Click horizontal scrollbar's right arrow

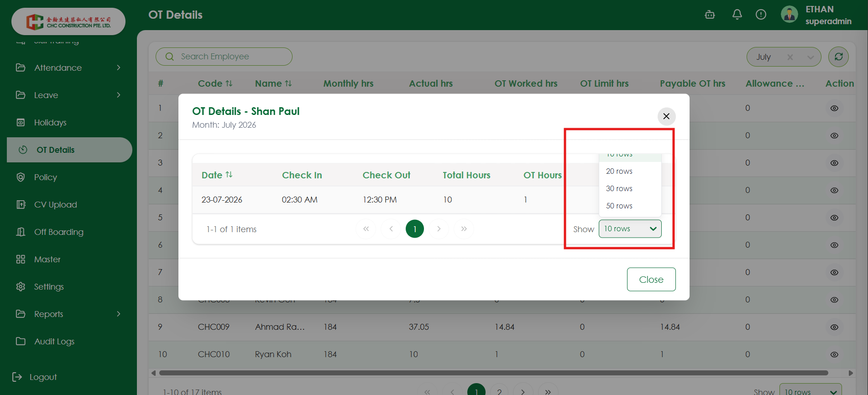click(x=851, y=373)
